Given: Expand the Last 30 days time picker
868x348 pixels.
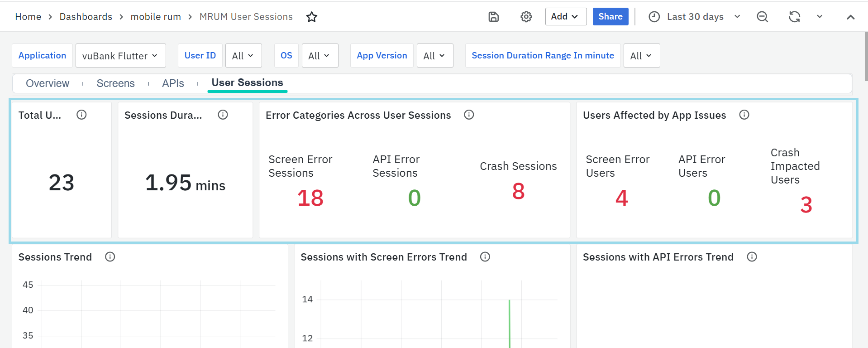Looking at the screenshot, I should click(x=695, y=17).
